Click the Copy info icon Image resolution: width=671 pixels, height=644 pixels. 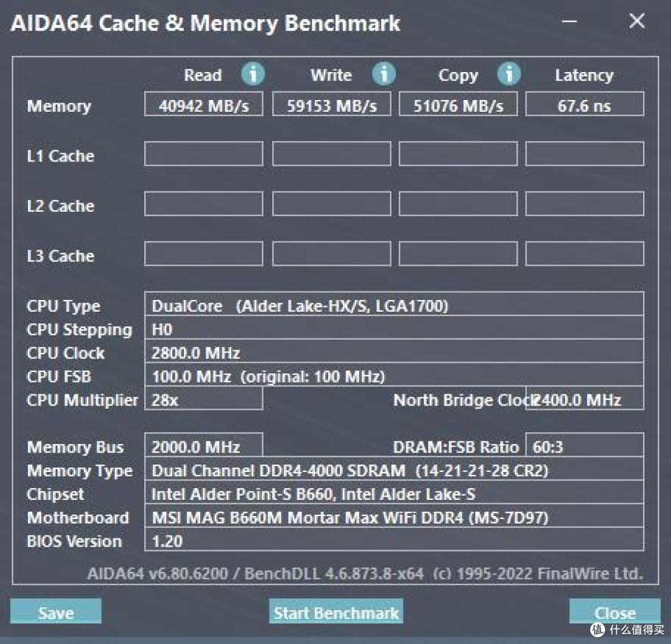pos(509,74)
